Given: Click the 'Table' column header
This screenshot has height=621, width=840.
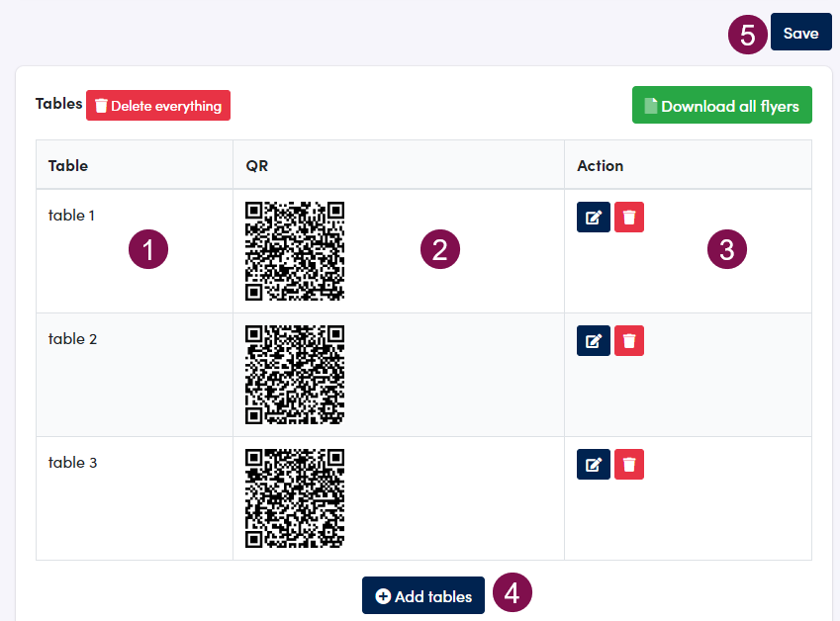Looking at the screenshot, I should point(135,165).
